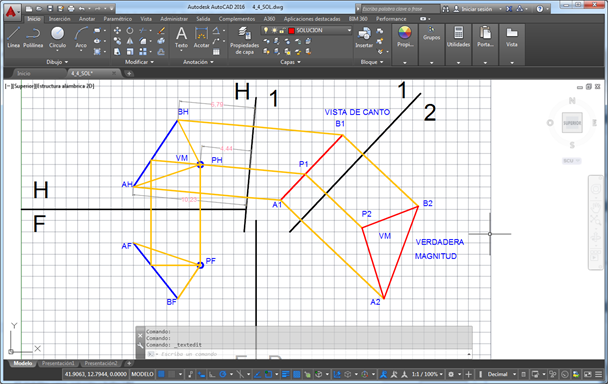The height and width of the screenshot is (384, 608).
Task: Toggle object snap in status bar
Action: (268, 374)
